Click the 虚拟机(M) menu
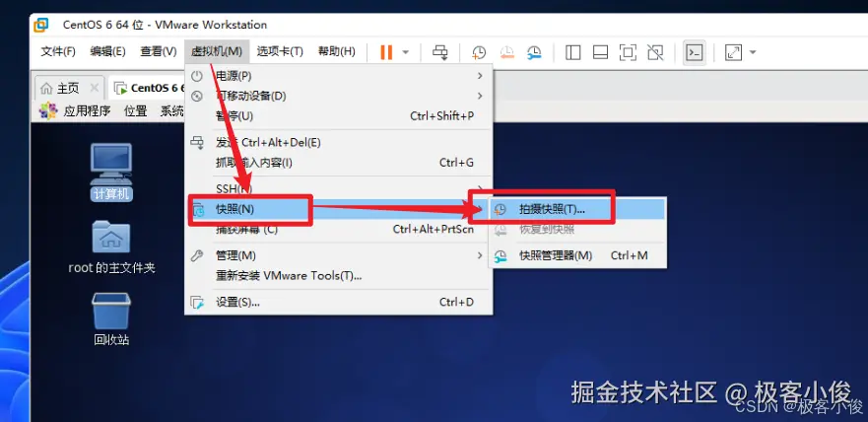Viewport: 868px width, 422px height. click(217, 51)
